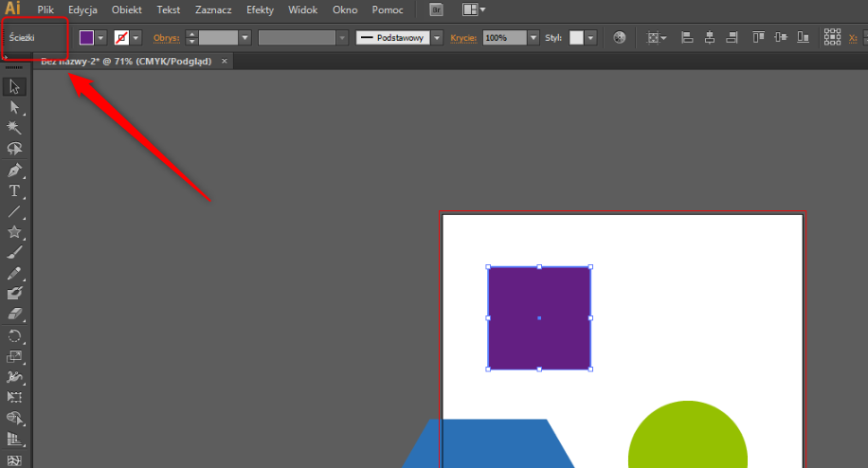Click the Ai application logo
868x468 pixels.
click(12, 9)
